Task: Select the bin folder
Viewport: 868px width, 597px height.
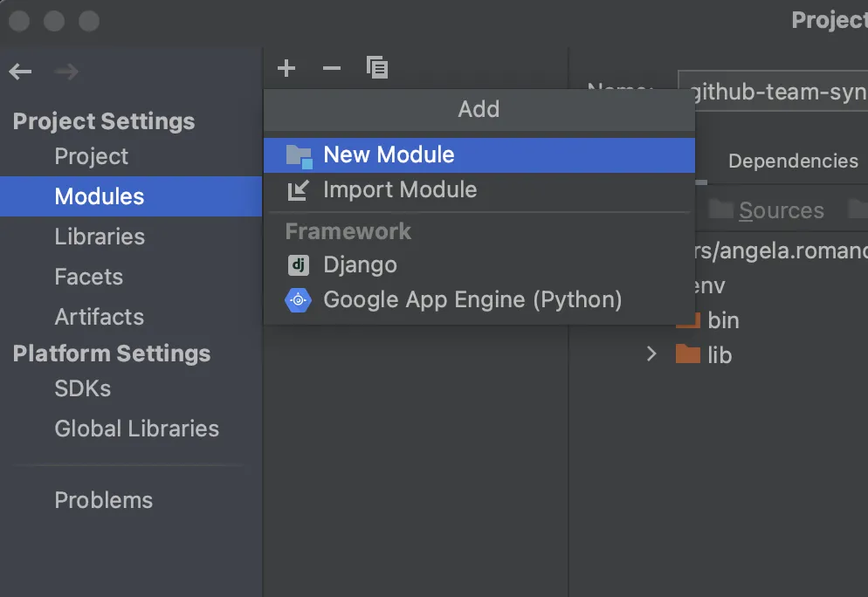Action: pyautogui.click(x=723, y=320)
